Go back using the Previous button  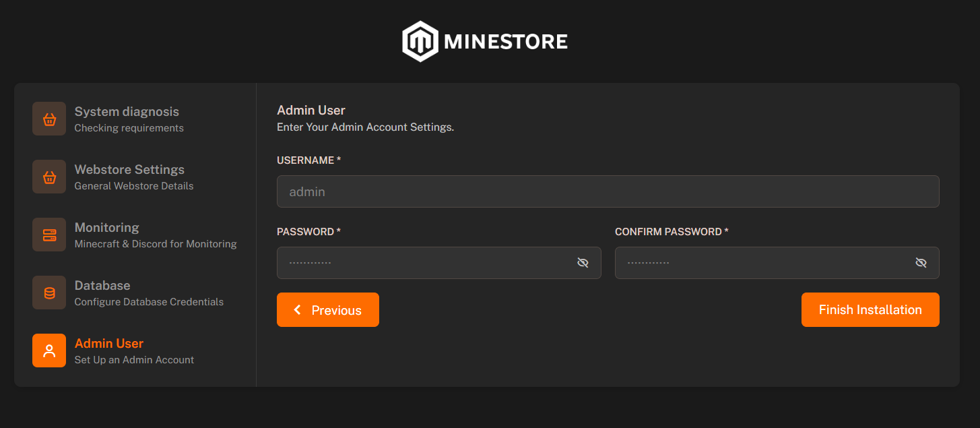328,309
